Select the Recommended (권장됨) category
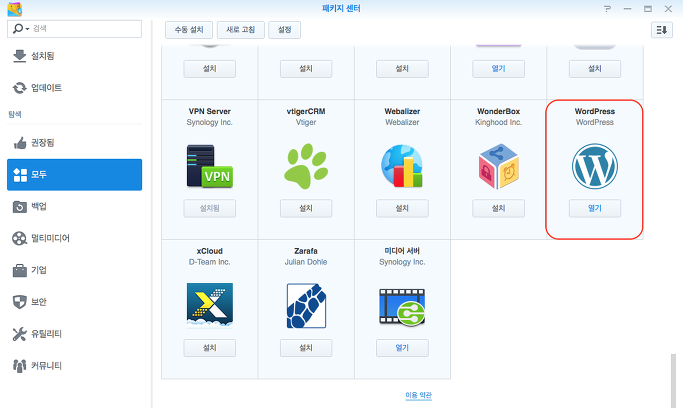683x408 pixels. pos(74,142)
